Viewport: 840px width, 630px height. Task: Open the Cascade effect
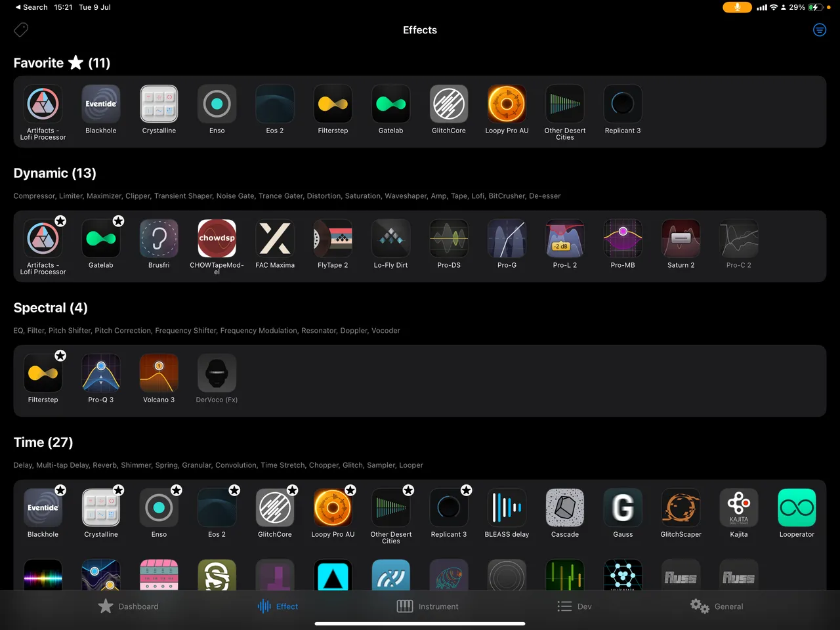(565, 507)
